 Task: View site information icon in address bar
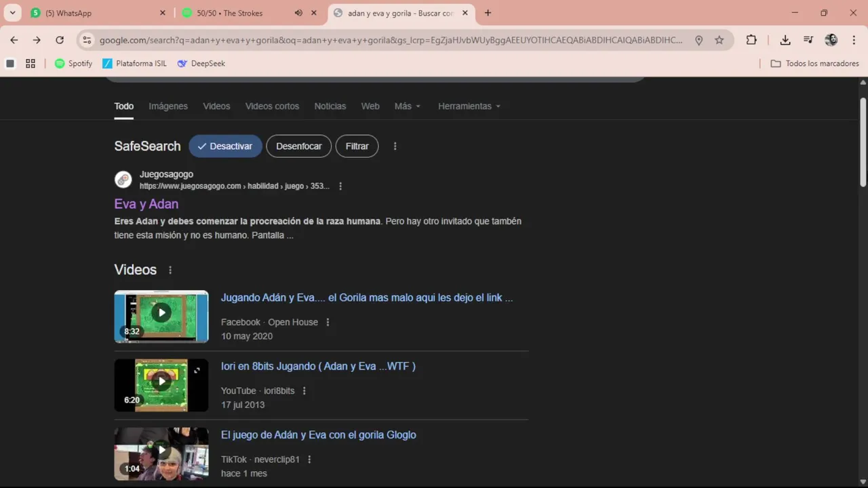[87, 40]
